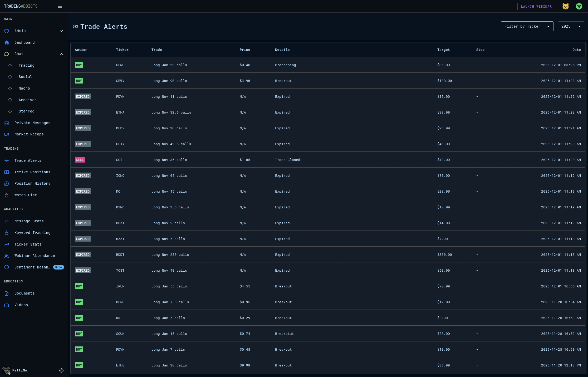Select the Trading chat channel
Viewport: 588px width, 377px height.
(26, 65)
